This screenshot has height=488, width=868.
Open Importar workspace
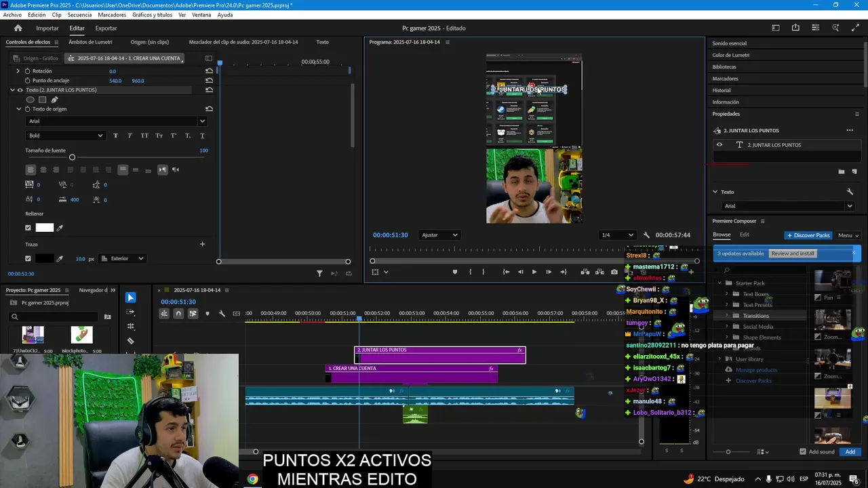(47, 28)
